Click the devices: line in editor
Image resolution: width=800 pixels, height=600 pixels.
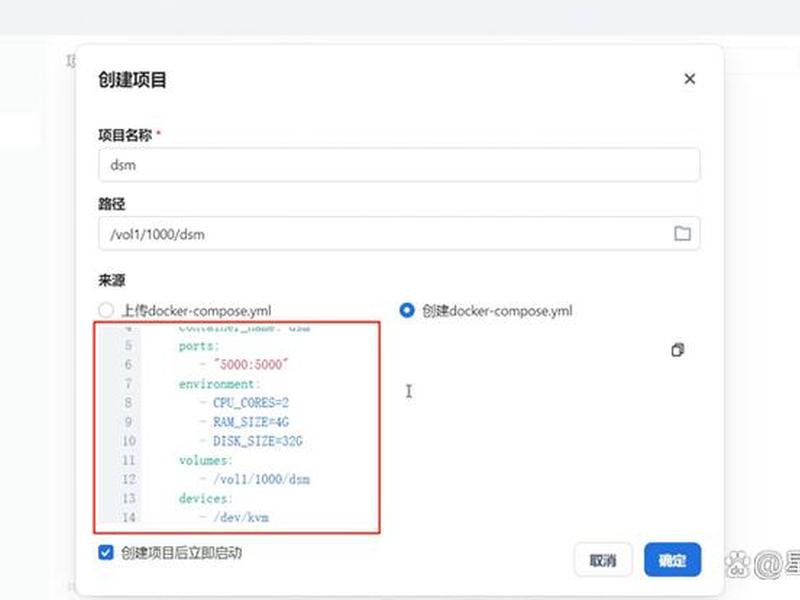click(x=206, y=498)
